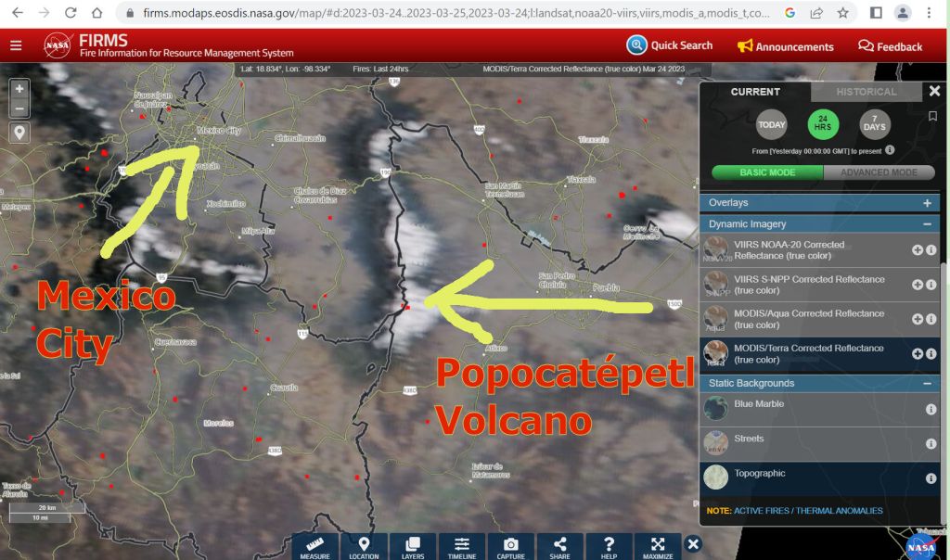Open the Measure tool
Viewport: 950px width, 560px height.
click(315, 546)
